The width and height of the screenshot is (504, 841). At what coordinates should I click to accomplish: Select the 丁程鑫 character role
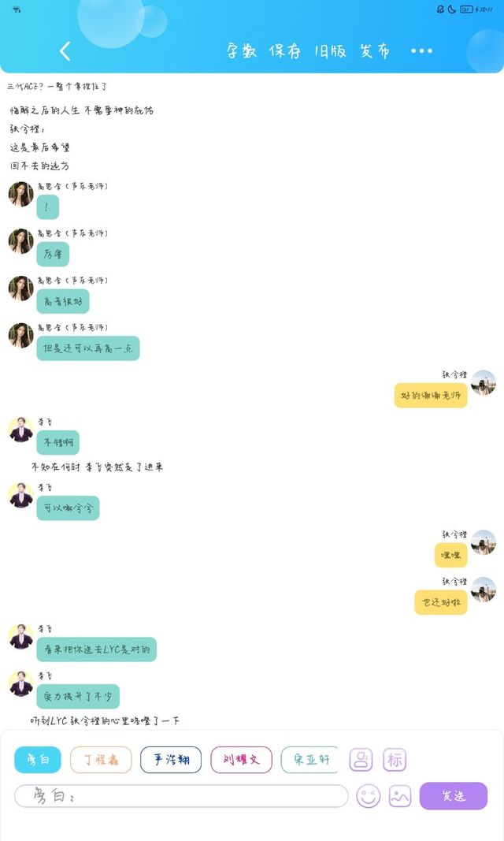click(101, 760)
